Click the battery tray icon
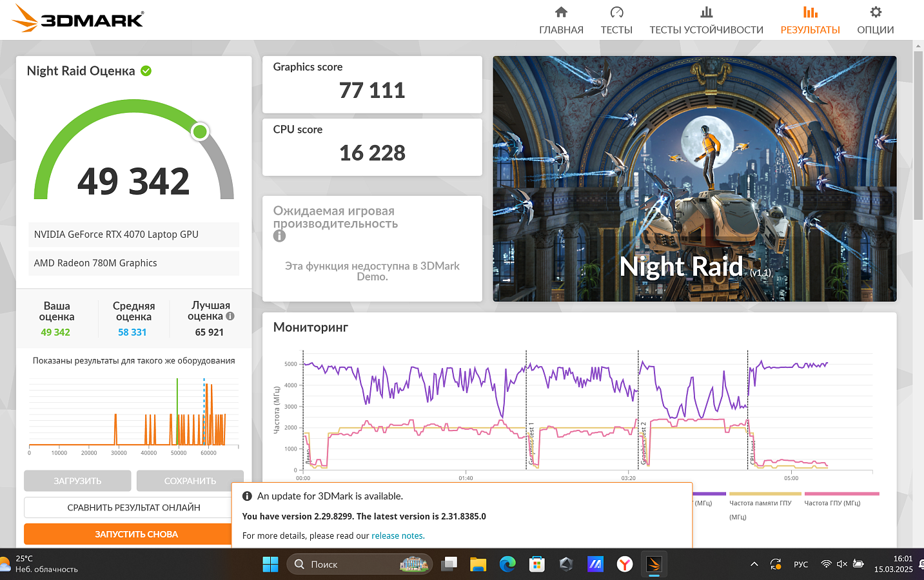This screenshot has width=924, height=580. 858,565
